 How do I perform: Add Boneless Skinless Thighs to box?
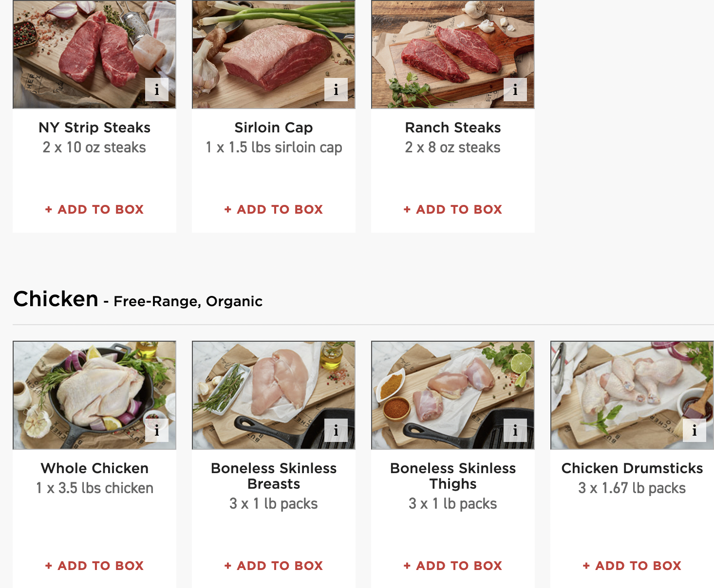(x=452, y=566)
